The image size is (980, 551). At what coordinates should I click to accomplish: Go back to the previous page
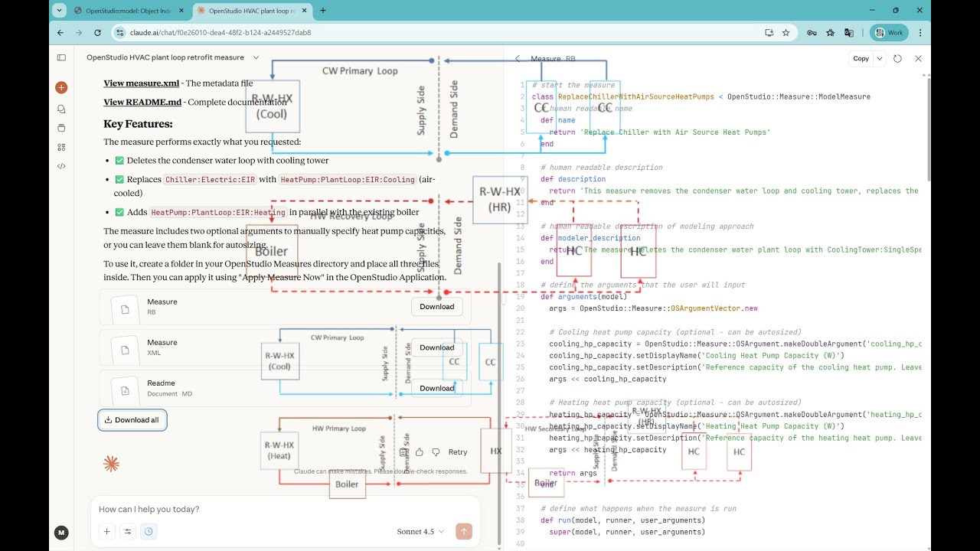coord(60,33)
